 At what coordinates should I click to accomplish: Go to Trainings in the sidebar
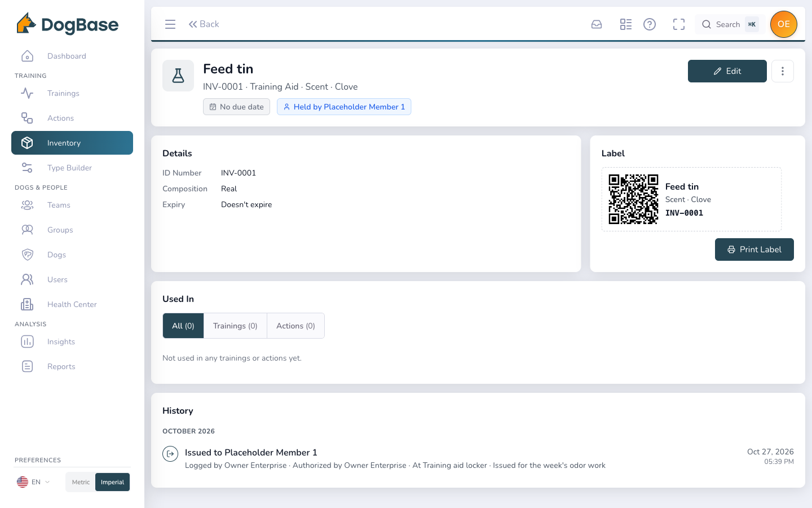pos(72,93)
